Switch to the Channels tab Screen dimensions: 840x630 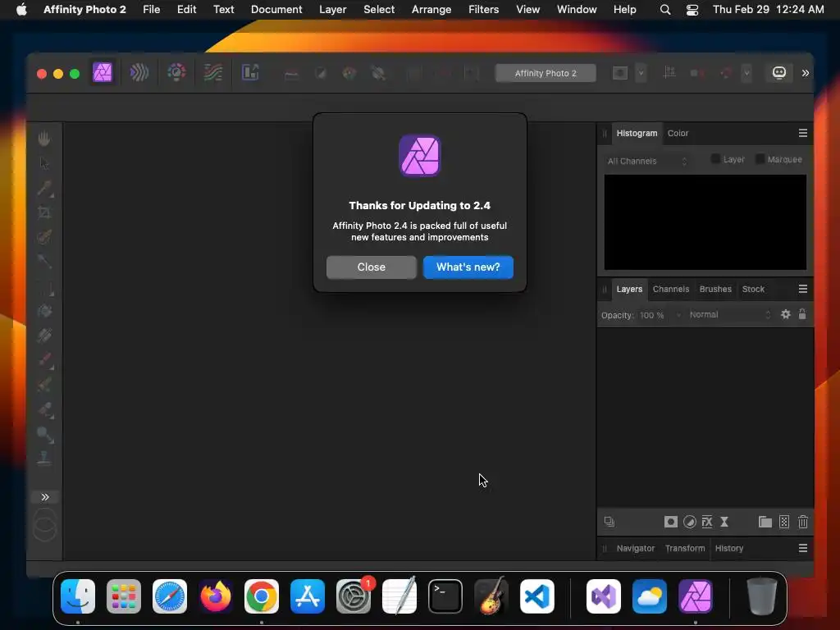click(x=671, y=289)
